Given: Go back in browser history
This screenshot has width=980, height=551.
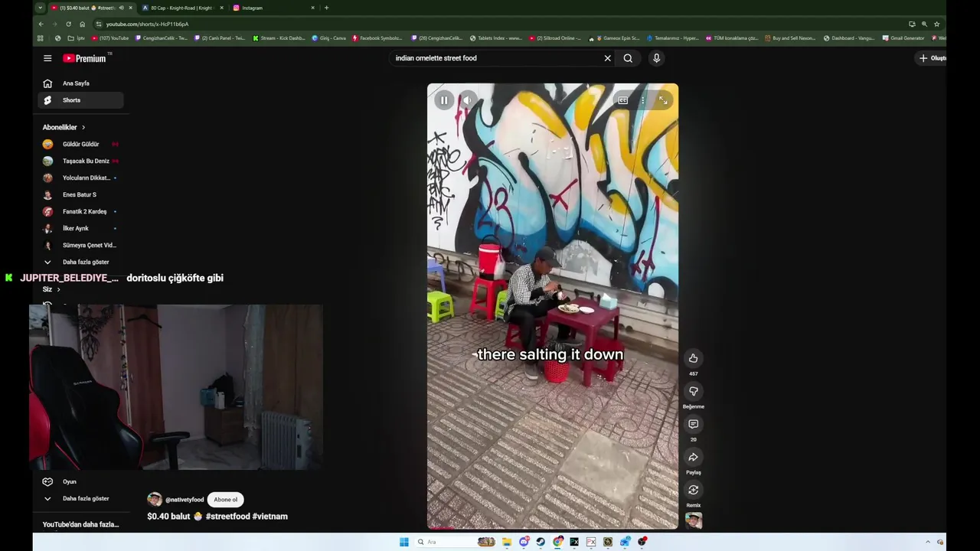Looking at the screenshot, I should [x=41, y=24].
